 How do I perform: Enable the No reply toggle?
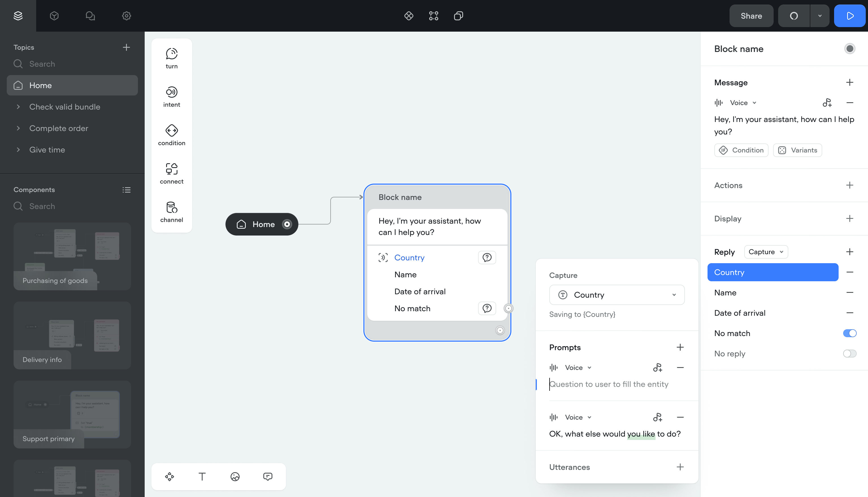click(849, 354)
